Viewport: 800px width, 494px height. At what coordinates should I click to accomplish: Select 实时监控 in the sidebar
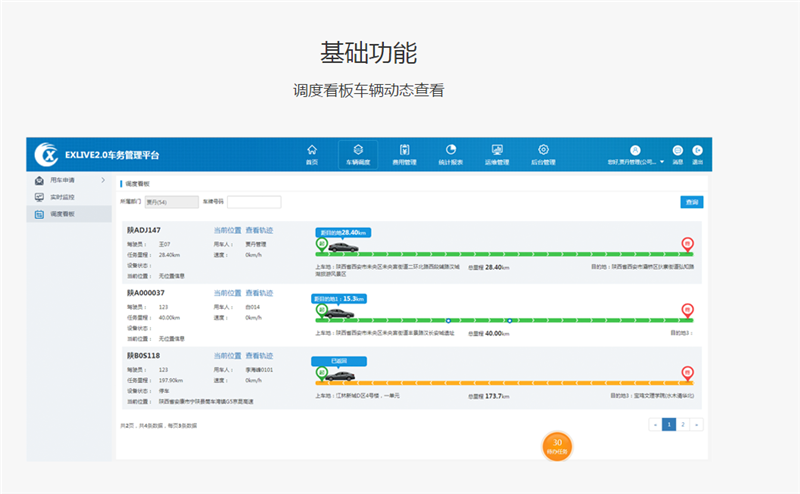62,197
